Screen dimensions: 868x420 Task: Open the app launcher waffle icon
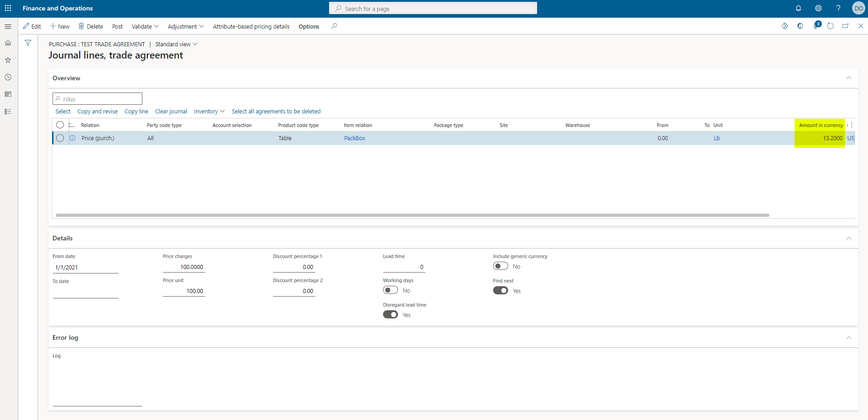[8, 8]
